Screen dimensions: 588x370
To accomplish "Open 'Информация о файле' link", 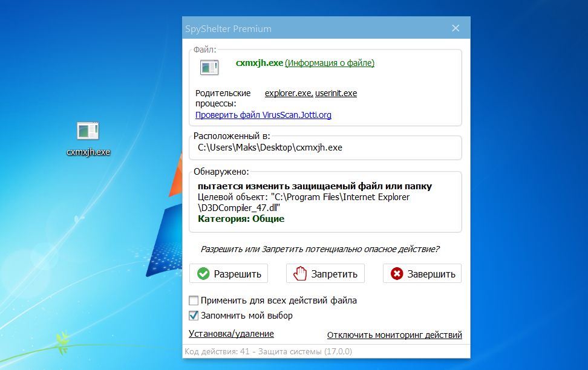I will pyautogui.click(x=330, y=63).
